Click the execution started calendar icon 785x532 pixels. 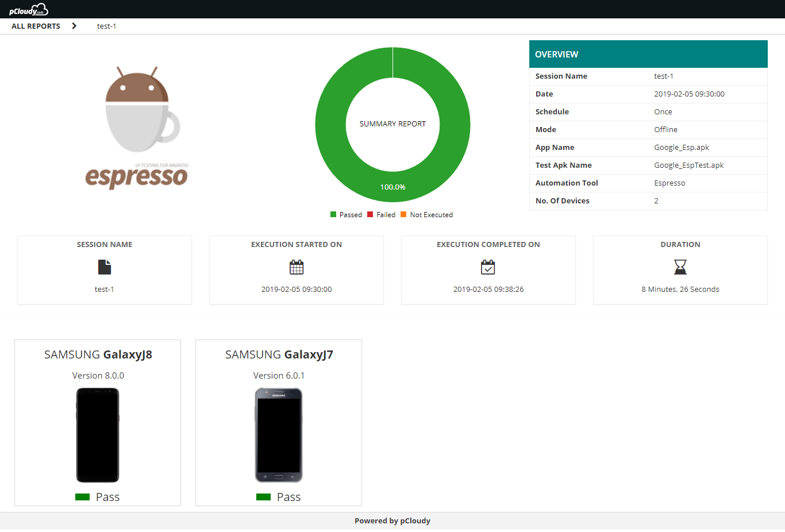(x=297, y=267)
